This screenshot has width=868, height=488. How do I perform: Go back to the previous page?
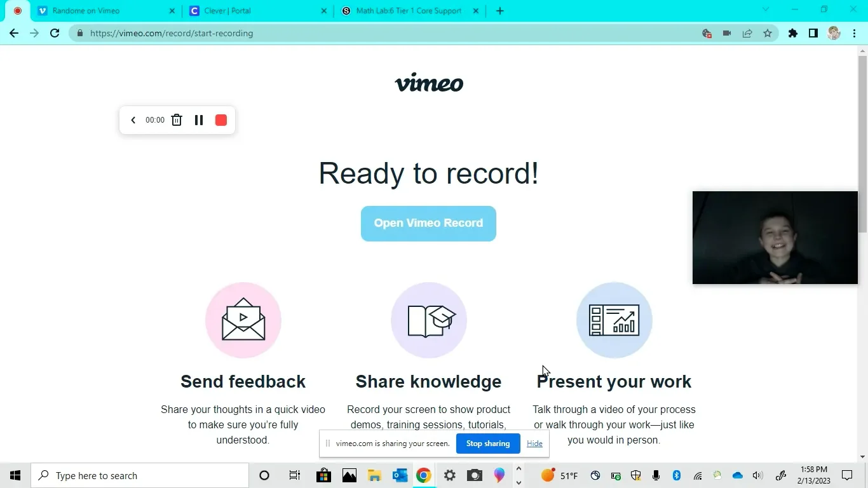(14, 33)
